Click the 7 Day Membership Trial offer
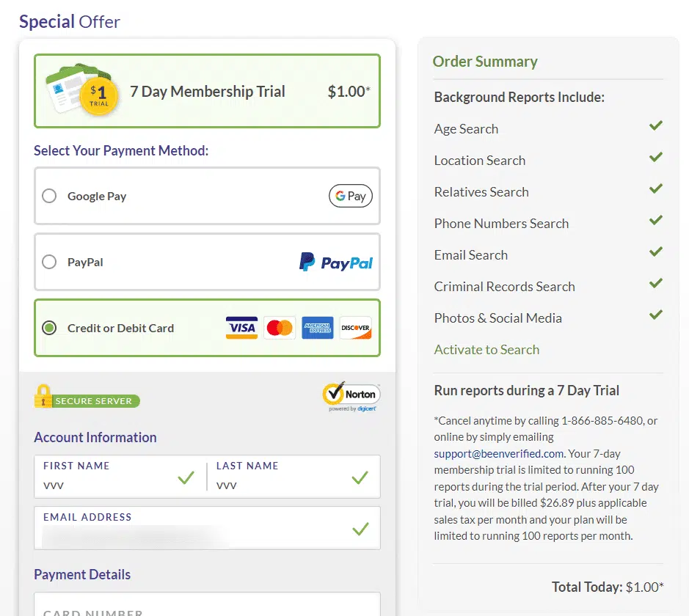 [208, 92]
